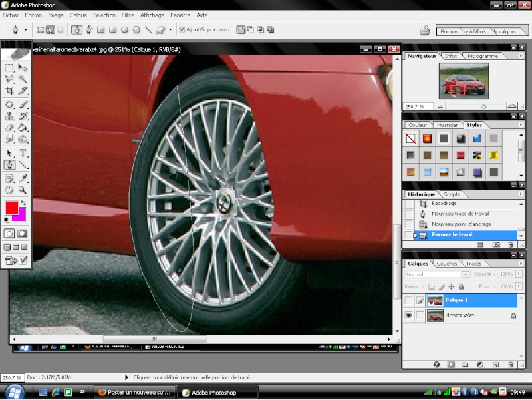532x400 pixels.
Task: Select the Ellipse shape in options bar
Action: click(125, 30)
